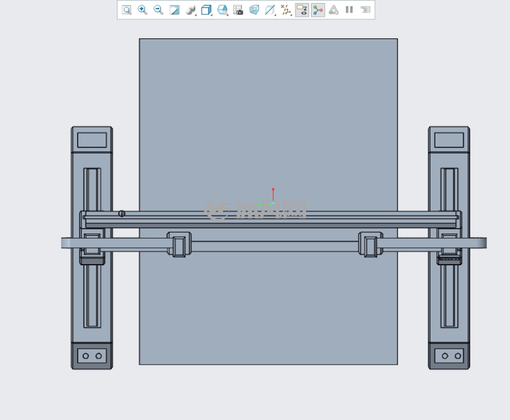The image size is (510, 420).
Task: Click the Repaint screen icon
Action: (174, 10)
